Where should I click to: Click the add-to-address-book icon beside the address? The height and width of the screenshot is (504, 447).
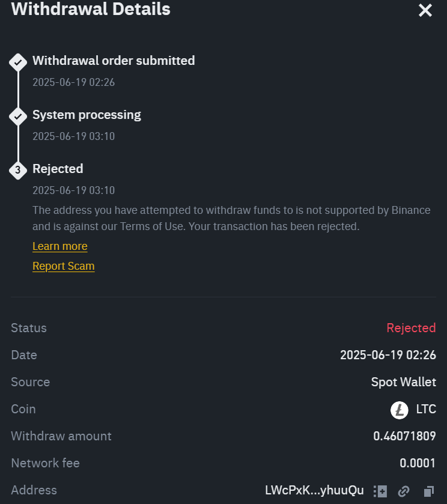pyautogui.click(x=380, y=491)
